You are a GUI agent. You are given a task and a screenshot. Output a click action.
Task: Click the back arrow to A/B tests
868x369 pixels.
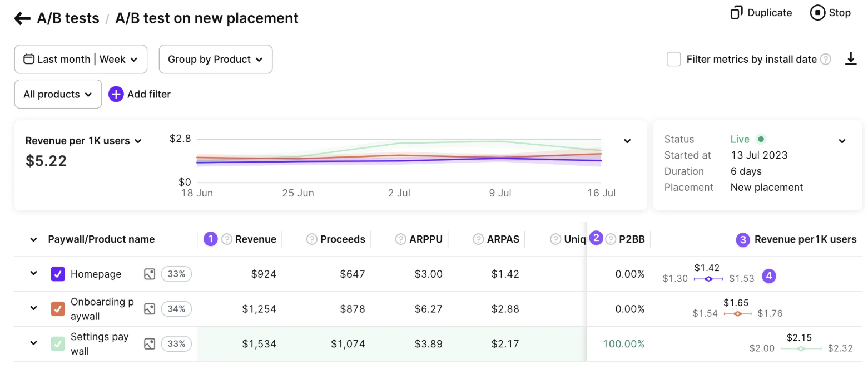(x=22, y=18)
